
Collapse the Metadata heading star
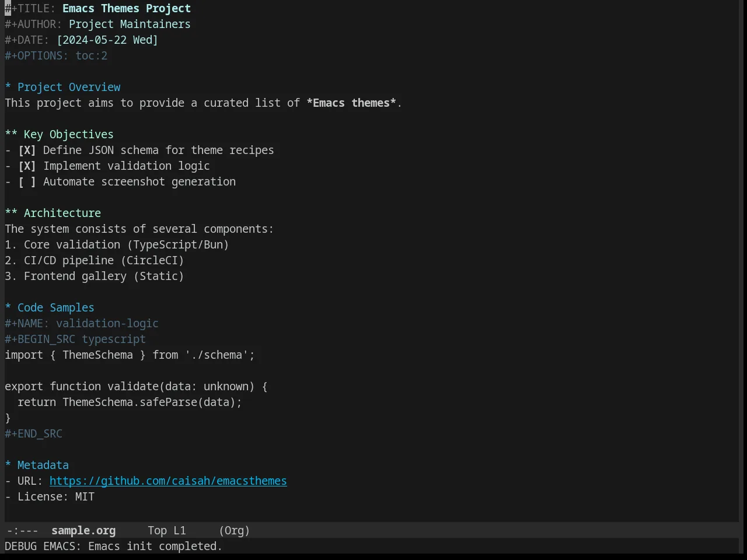pyautogui.click(x=8, y=465)
